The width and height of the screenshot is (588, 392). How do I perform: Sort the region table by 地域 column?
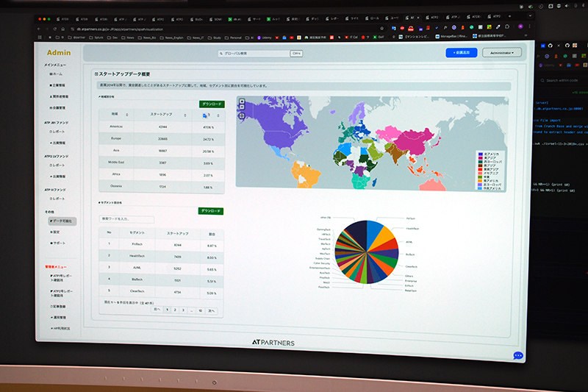128,115
